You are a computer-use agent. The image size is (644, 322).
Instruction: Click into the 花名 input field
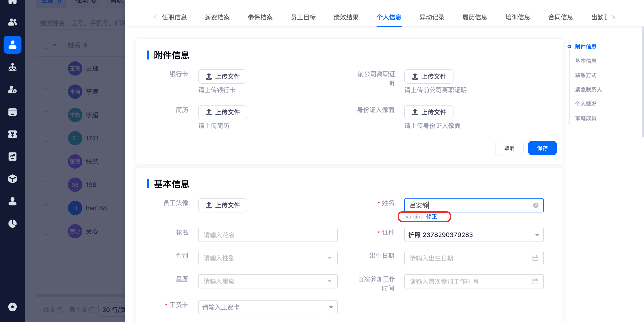pos(267,235)
